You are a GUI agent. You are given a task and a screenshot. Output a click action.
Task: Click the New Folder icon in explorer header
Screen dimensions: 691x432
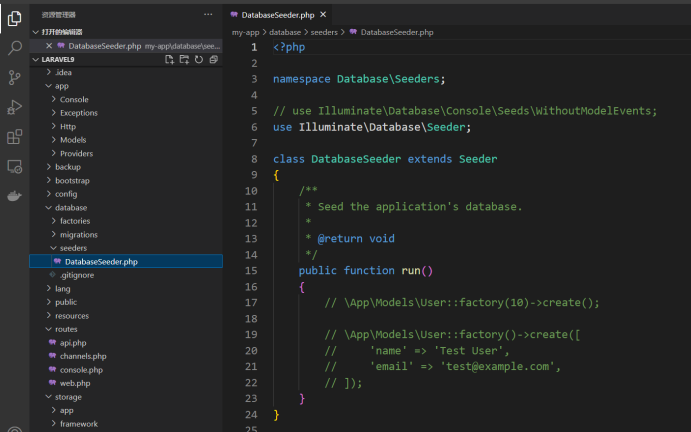click(184, 60)
